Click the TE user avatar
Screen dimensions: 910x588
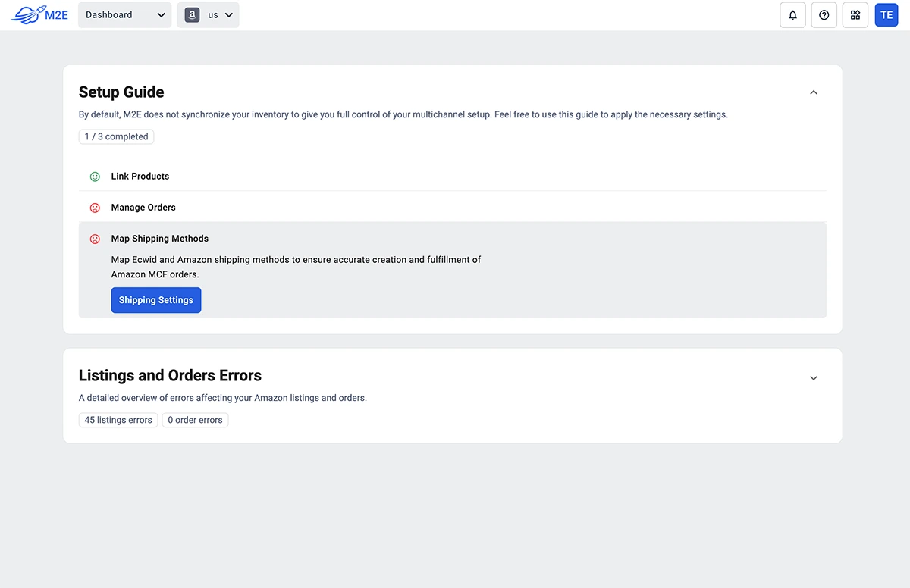pos(886,15)
